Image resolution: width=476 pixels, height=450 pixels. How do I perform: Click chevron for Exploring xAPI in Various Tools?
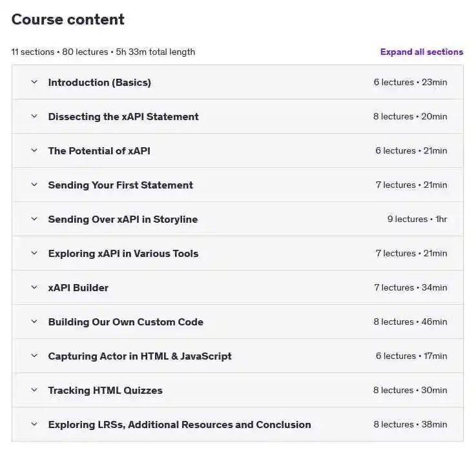(34, 253)
